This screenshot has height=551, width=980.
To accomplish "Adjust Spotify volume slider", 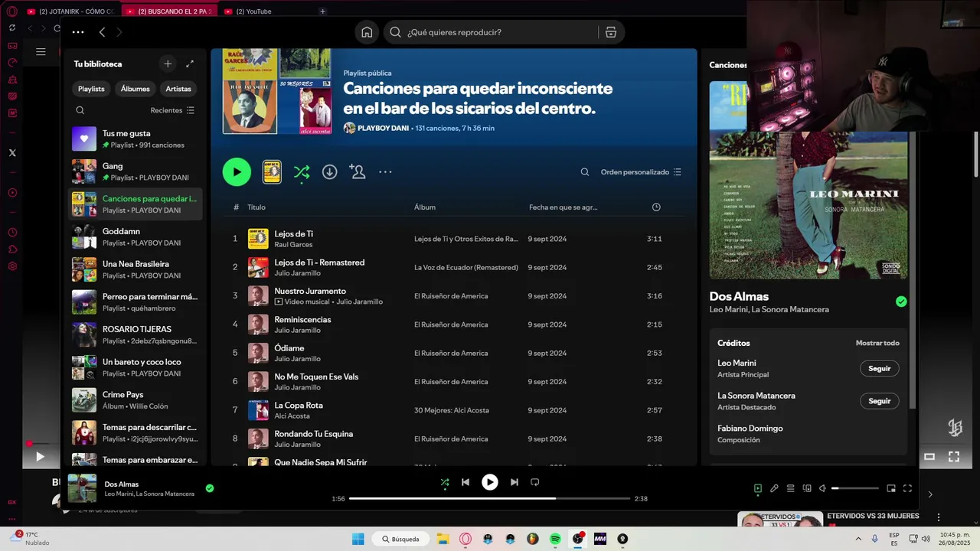I will click(x=855, y=488).
